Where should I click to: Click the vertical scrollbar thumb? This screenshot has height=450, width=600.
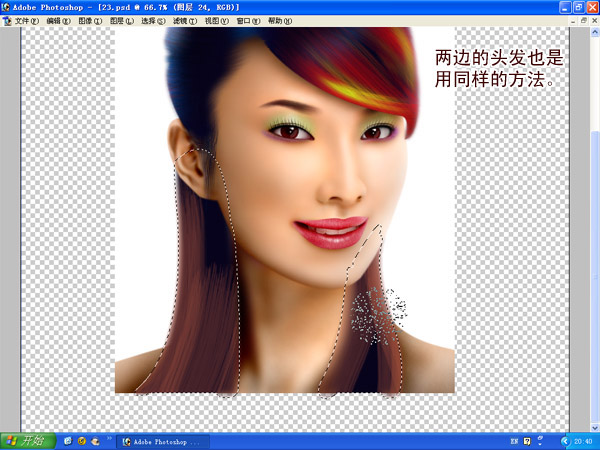click(x=595, y=276)
